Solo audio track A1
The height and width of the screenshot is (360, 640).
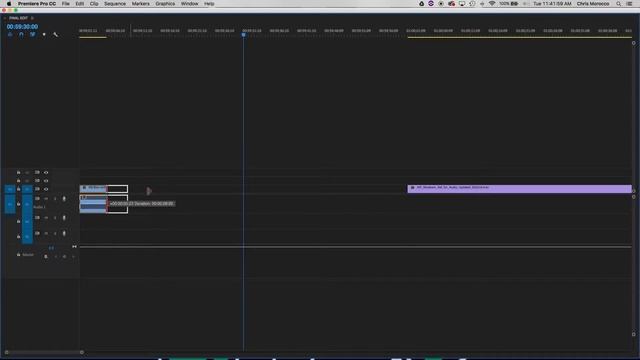(x=55, y=199)
